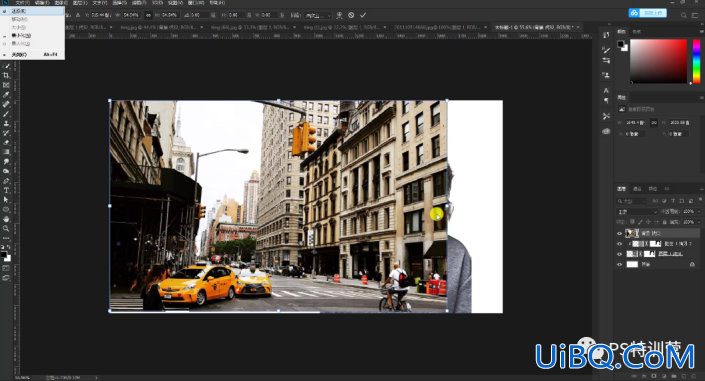Open the Color panel flyout menu
This screenshot has height=381, width=705.
point(701,32)
